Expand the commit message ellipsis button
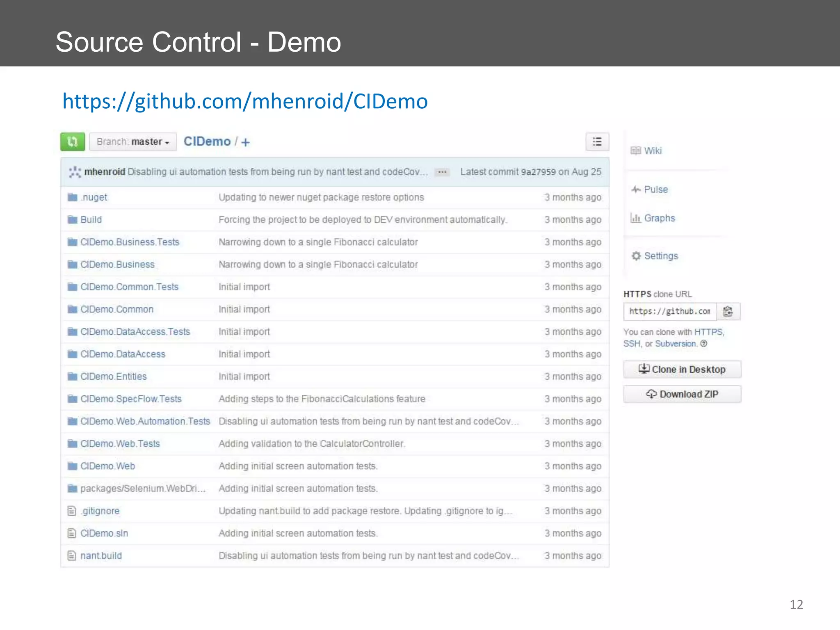The height and width of the screenshot is (630, 840). 442,172
